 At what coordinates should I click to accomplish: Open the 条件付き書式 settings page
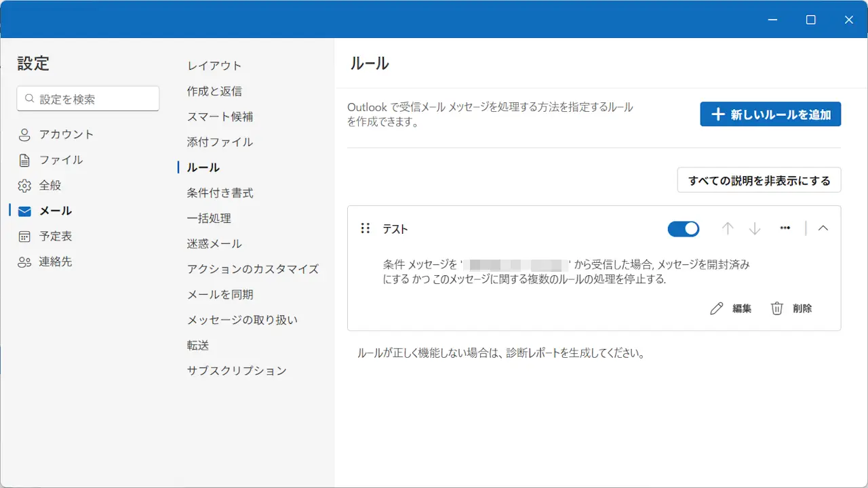220,193
